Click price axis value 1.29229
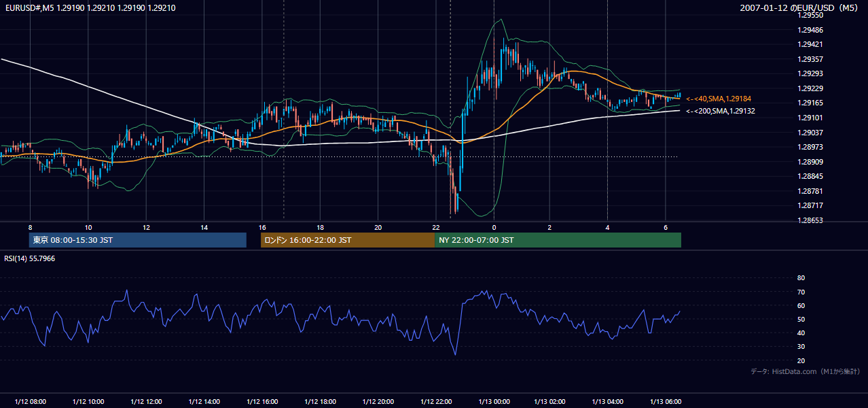868x408 pixels. [810, 88]
